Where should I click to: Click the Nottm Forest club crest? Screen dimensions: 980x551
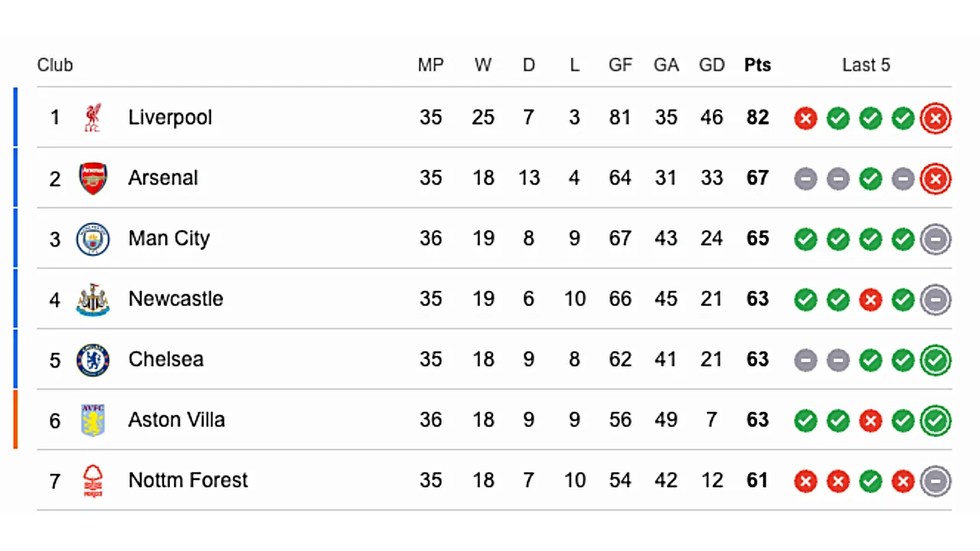pos(93,481)
